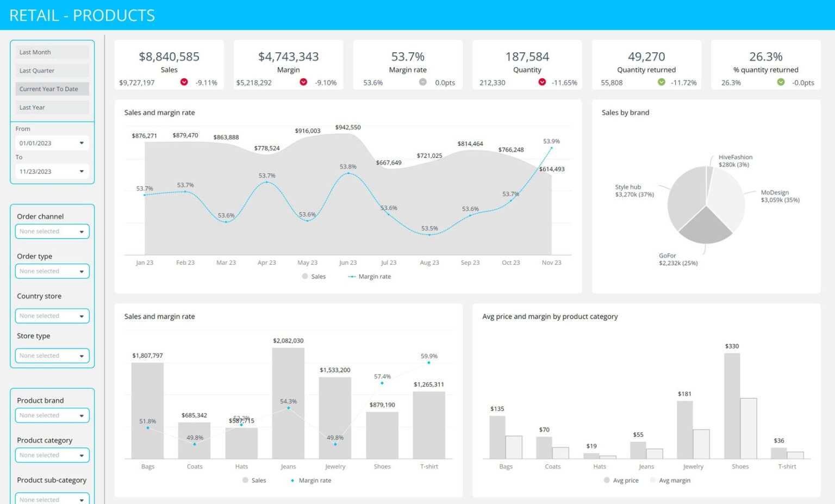Toggle the Margin rate series in the legend
This screenshot has height=504, width=835.
(370, 276)
